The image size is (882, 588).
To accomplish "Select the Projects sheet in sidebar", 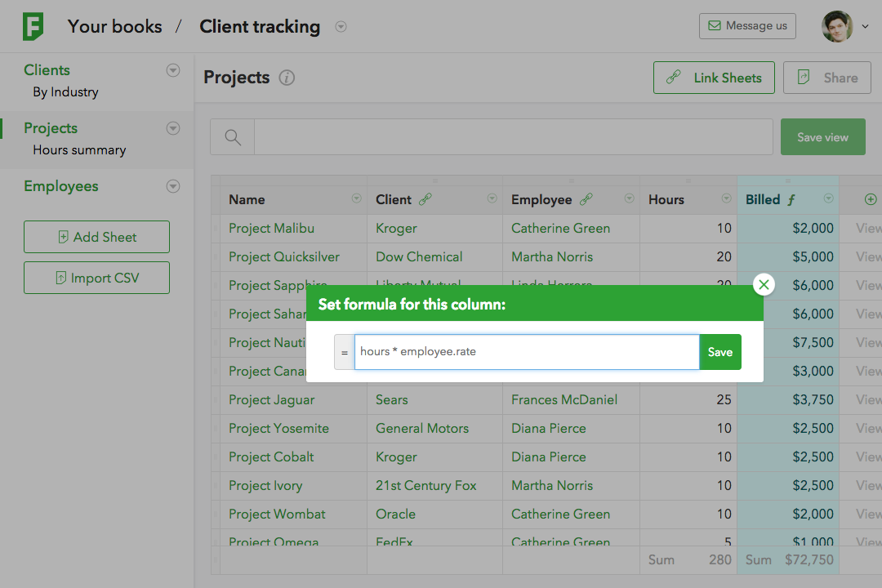I will pyautogui.click(x=51, y=128).
